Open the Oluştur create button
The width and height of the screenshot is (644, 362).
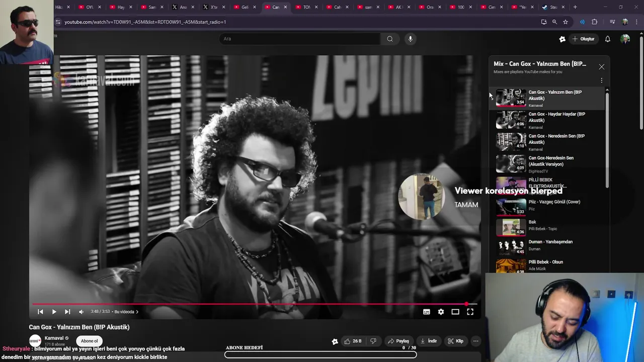click(584, 39)
